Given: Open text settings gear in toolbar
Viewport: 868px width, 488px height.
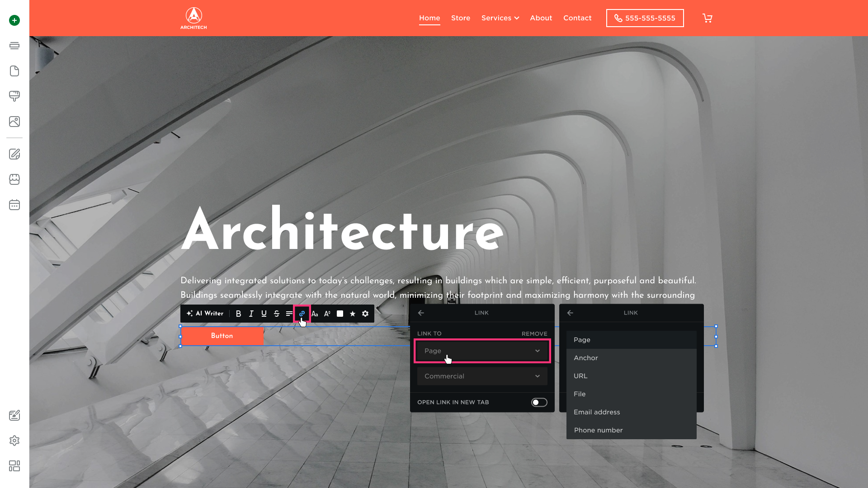Looking at the screenshot, I should tap(365, 314).
